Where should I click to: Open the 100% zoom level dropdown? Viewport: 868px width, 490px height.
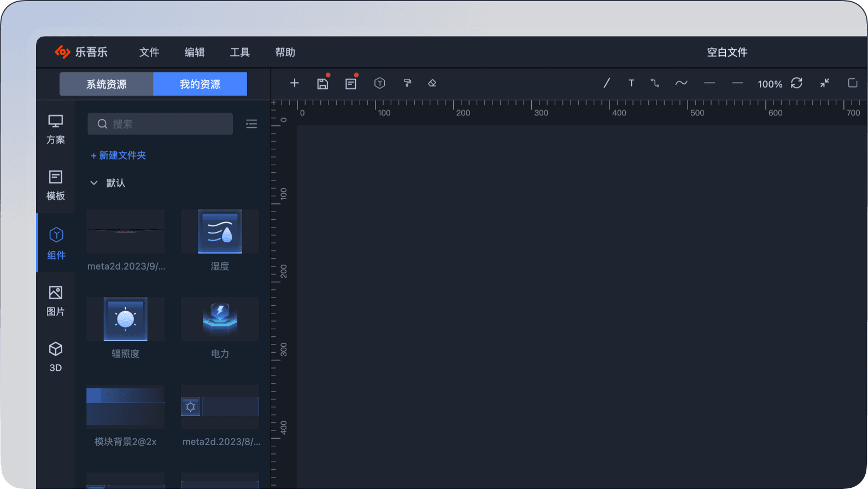[x=770, y=84]
